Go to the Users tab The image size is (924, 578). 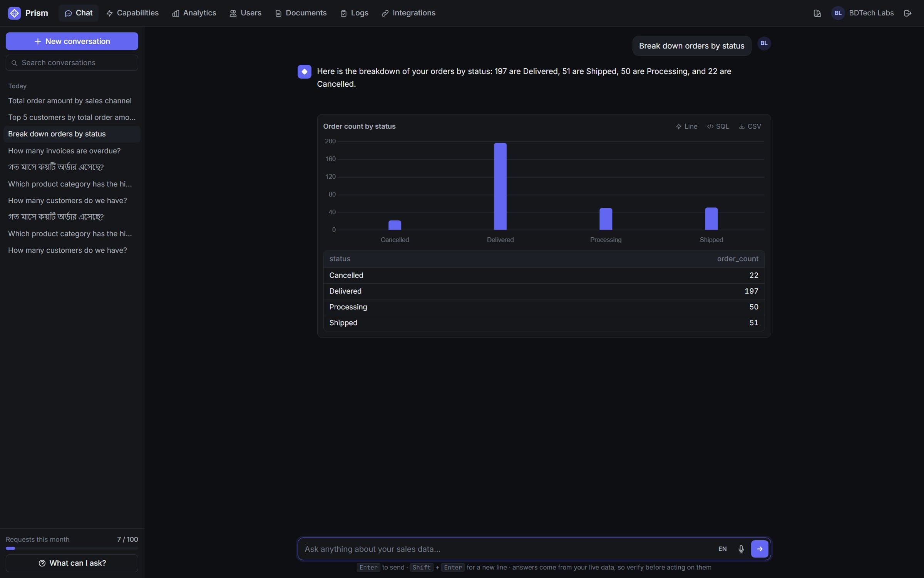(245, 13)
